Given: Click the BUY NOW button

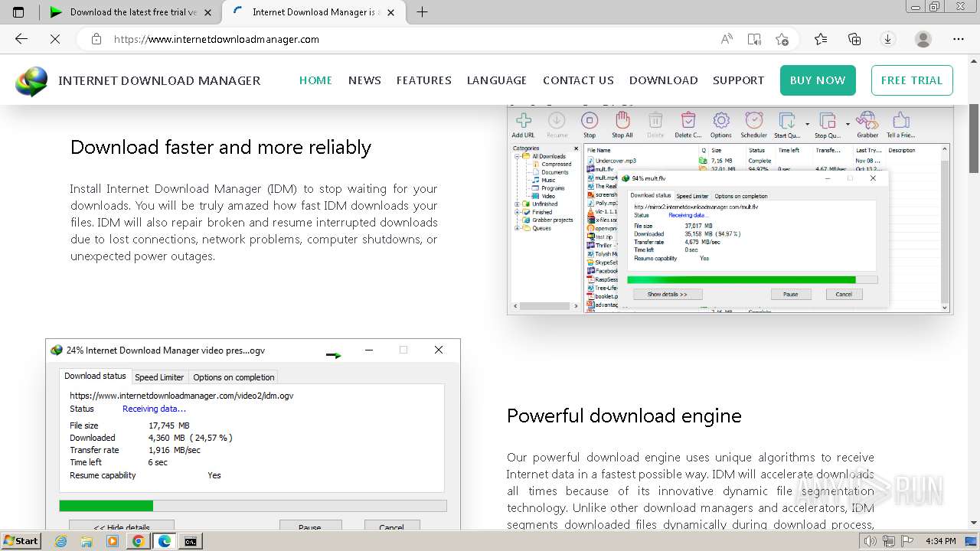Looking at the screenshot, I should click(x=818, y=80).
